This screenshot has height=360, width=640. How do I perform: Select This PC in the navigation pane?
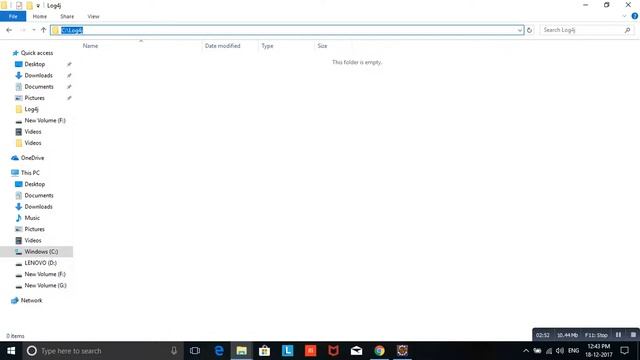coord(30,173)
